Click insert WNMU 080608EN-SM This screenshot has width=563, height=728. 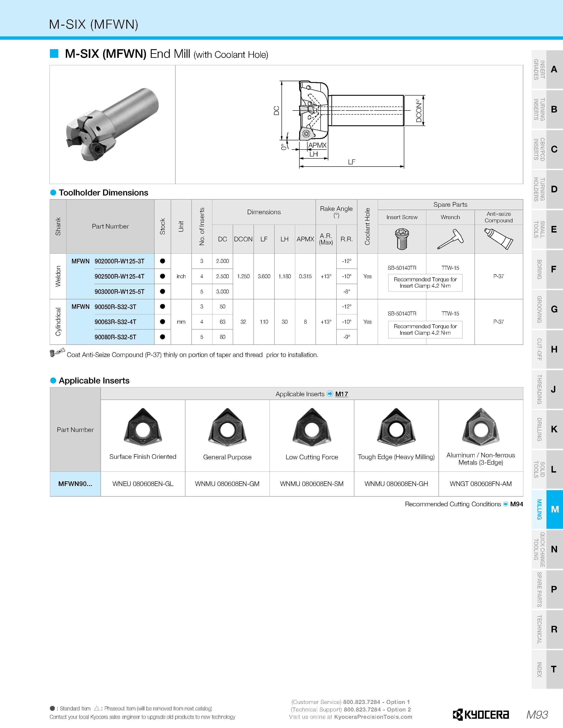point(312,484)
